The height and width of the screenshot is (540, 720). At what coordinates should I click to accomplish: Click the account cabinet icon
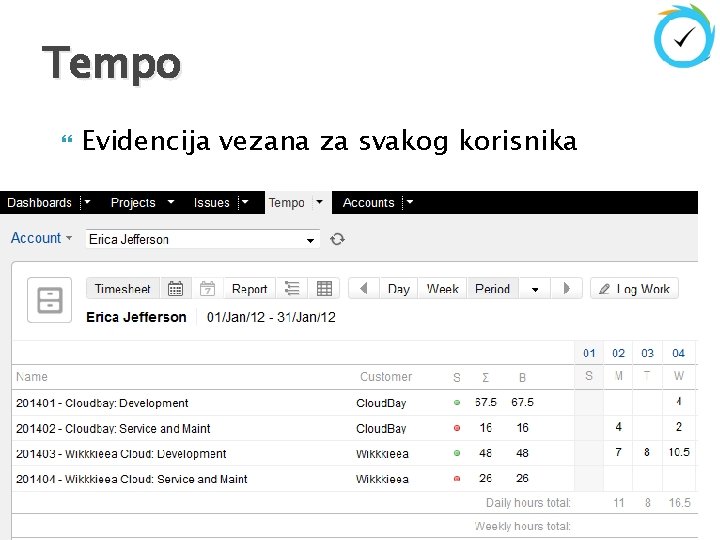50,300
